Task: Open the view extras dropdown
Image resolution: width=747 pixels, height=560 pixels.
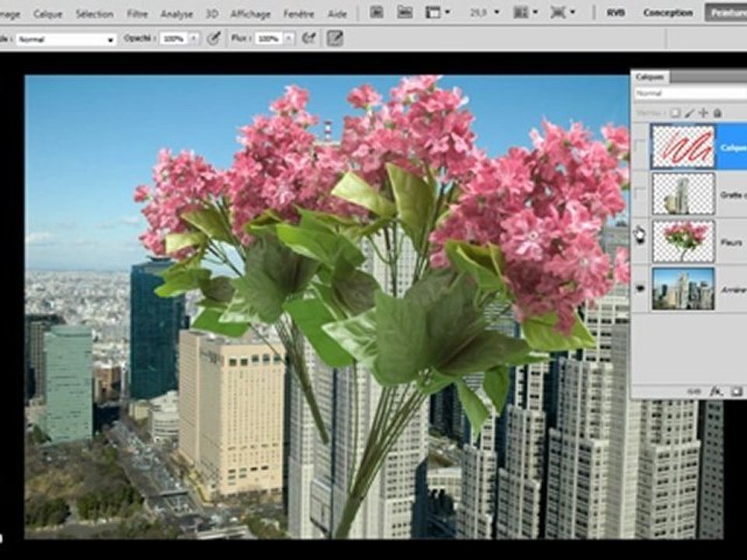Action: click(437, 12)
